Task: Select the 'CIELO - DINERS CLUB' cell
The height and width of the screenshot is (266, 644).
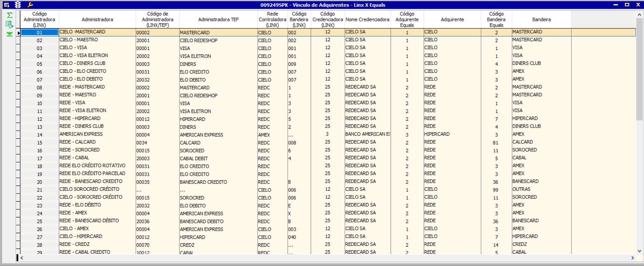Action: [97, 64]
